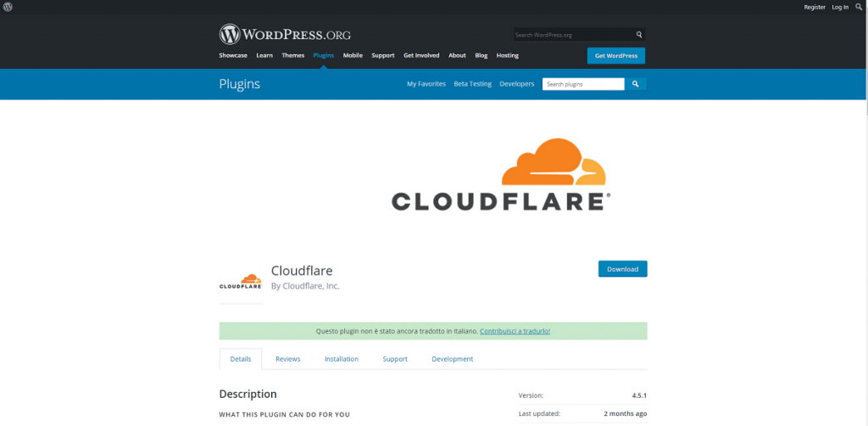Open the Register link
This screenshot has height=426, width=868.
pyautogui.click(x=815, y=7)
